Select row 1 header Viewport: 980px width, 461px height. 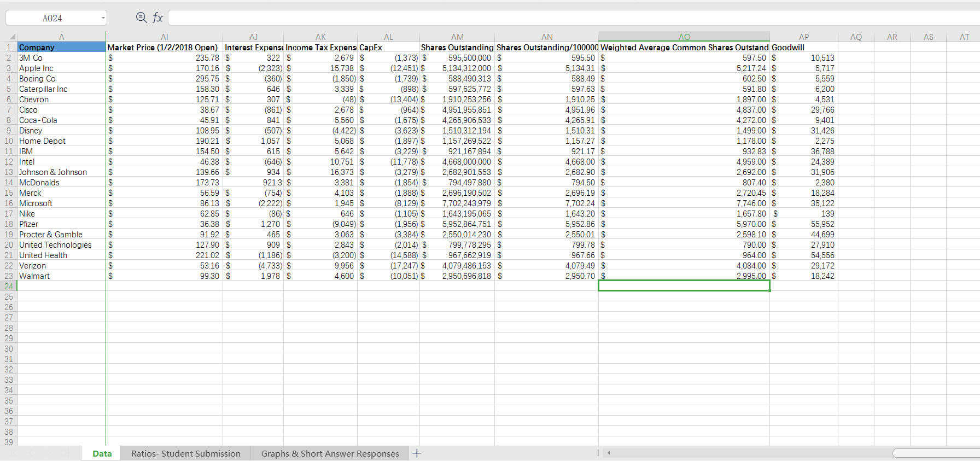[x=9, y=48]
